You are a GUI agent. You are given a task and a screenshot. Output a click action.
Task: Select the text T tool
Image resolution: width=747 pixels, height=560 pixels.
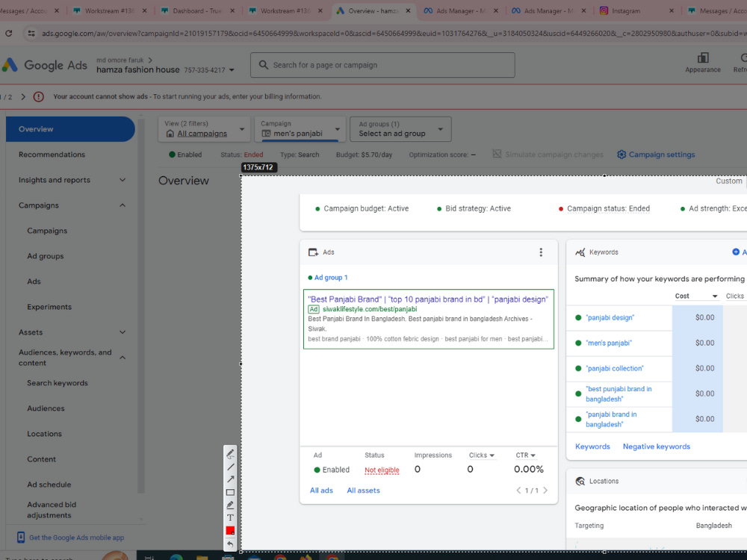pyautogui.click(x=230, y=517)
